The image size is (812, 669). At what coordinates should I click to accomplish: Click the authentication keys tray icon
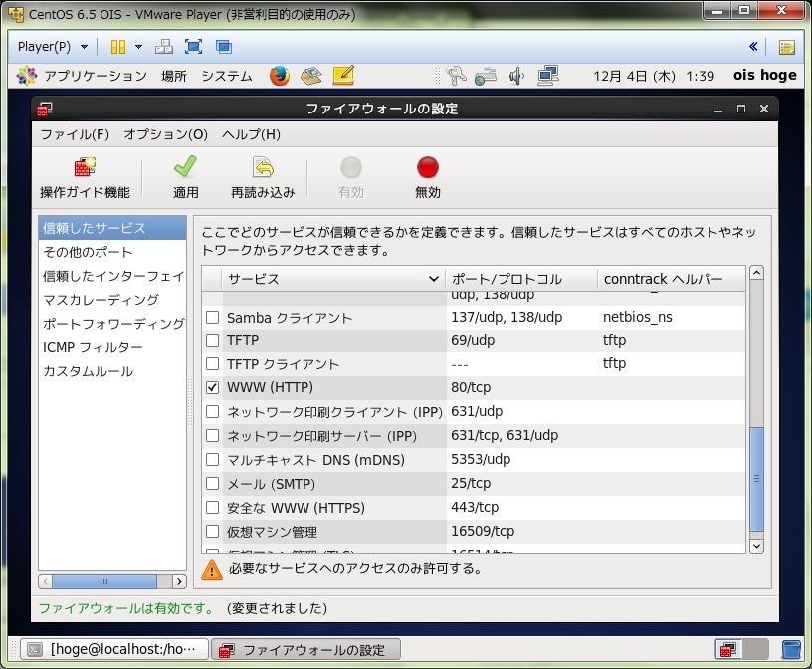(456, 76)
